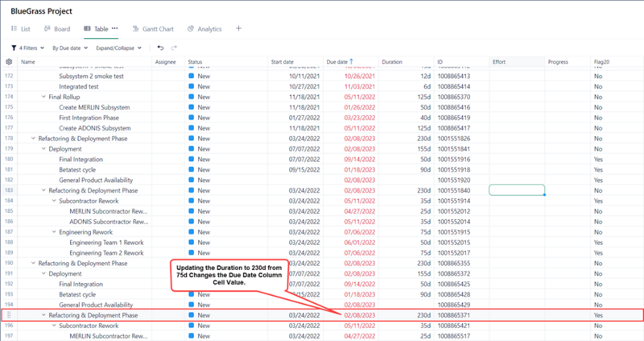Click the redo arrow icon
The height and width of the screenshot is (341, 644).
[x=174, y=48]
